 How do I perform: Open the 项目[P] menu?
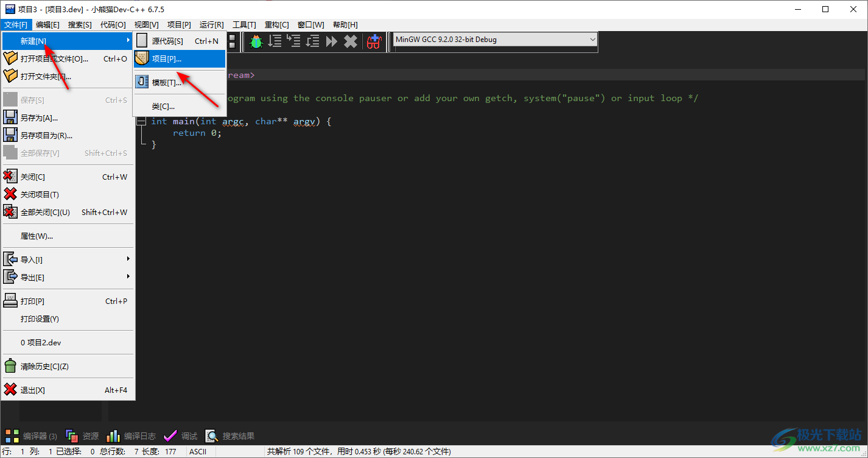click(179, 25)
